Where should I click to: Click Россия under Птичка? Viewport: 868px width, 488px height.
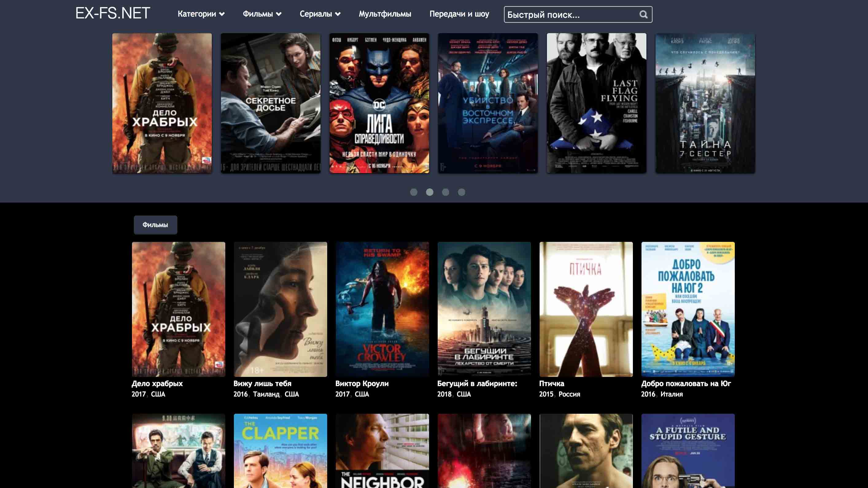[569, 394]
